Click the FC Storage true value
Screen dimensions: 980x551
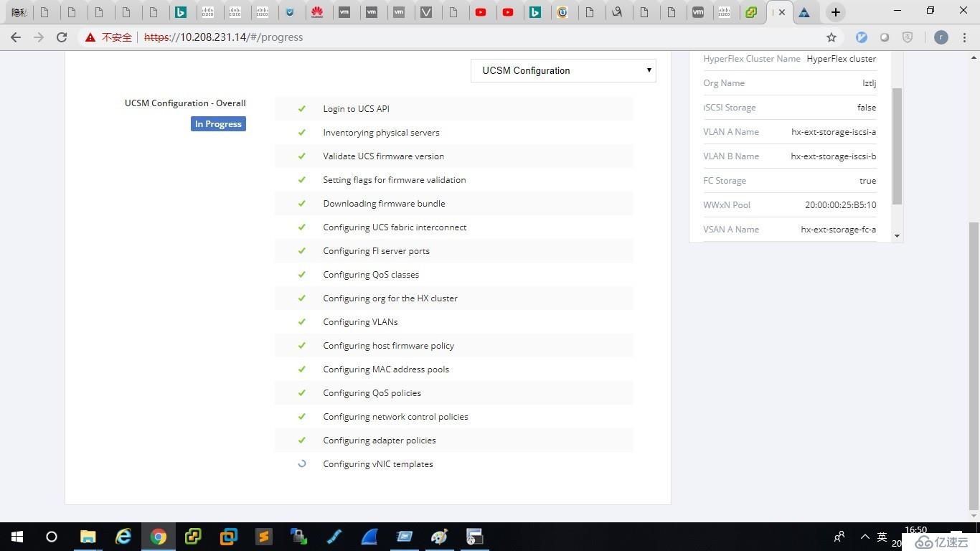(x=868, y=181)
